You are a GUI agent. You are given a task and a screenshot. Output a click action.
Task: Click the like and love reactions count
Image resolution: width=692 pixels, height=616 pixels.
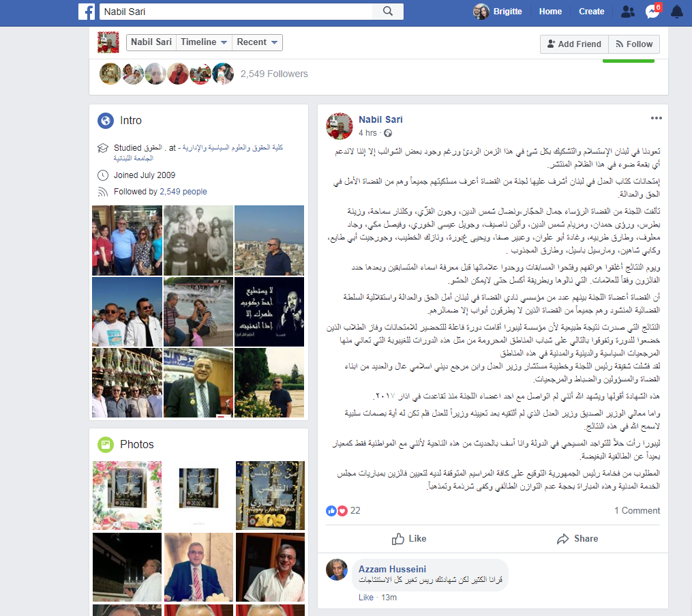click(x=344, y=511)
